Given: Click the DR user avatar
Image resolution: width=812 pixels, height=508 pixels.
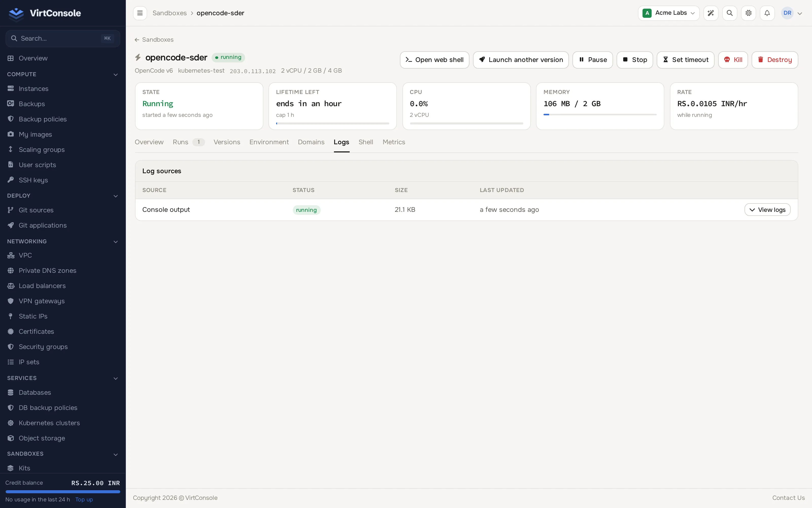Looking at the screenshot, I should 787,13.
